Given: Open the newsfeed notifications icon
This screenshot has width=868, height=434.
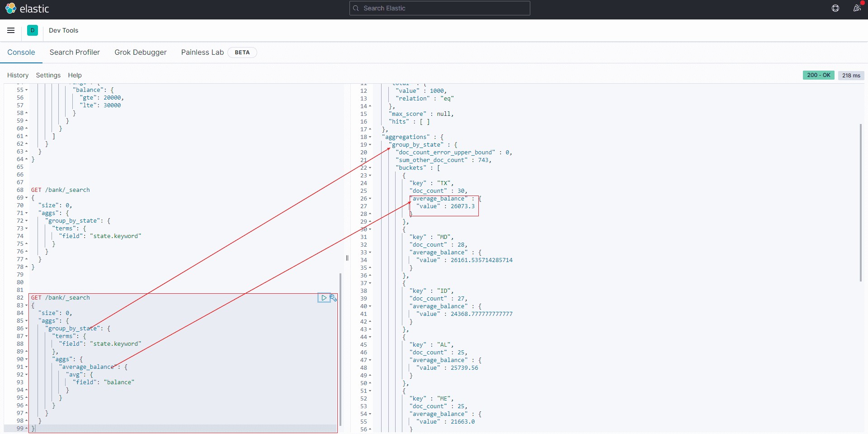Looking at the screenshot, I should click(857, 8).
